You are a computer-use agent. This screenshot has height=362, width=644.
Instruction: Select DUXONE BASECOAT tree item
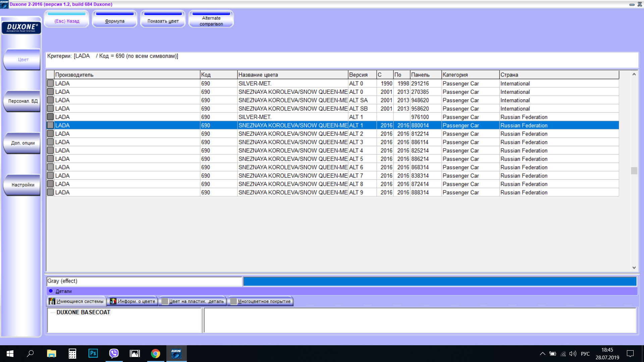(x=83, y=312)
